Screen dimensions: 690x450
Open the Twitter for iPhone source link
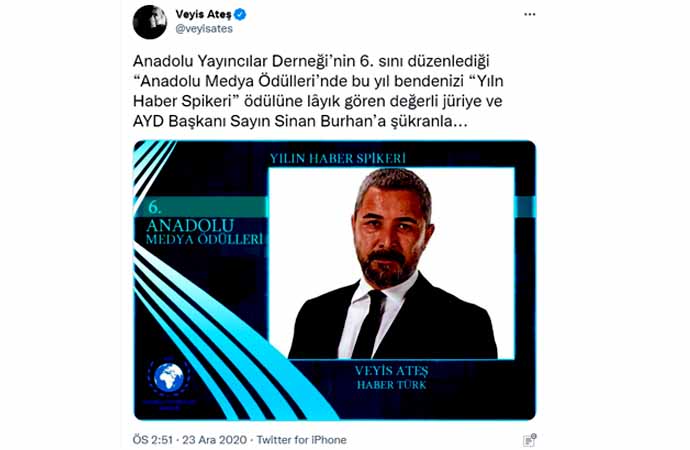(x=301, y=439)
